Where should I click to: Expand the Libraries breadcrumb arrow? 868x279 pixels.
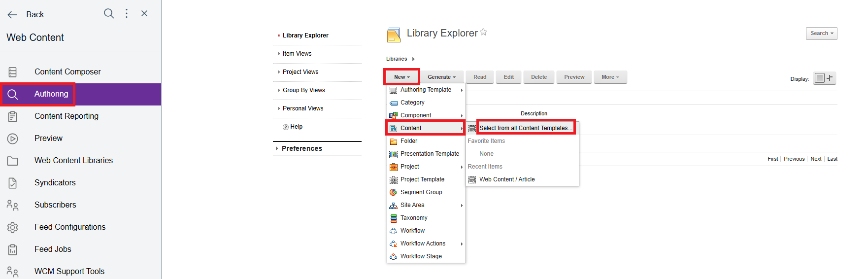pyautogui.click(x=413, y=59)
